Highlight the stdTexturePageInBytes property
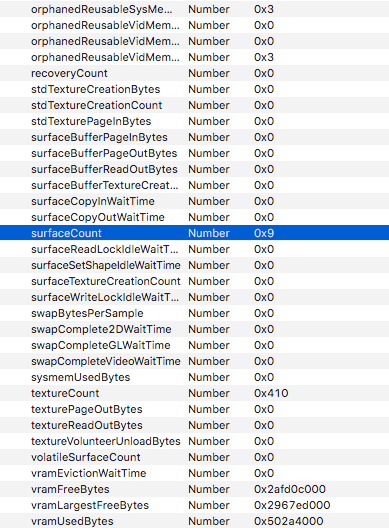The height and width of the screenshot is (528, 389). (x=194, y=121)
